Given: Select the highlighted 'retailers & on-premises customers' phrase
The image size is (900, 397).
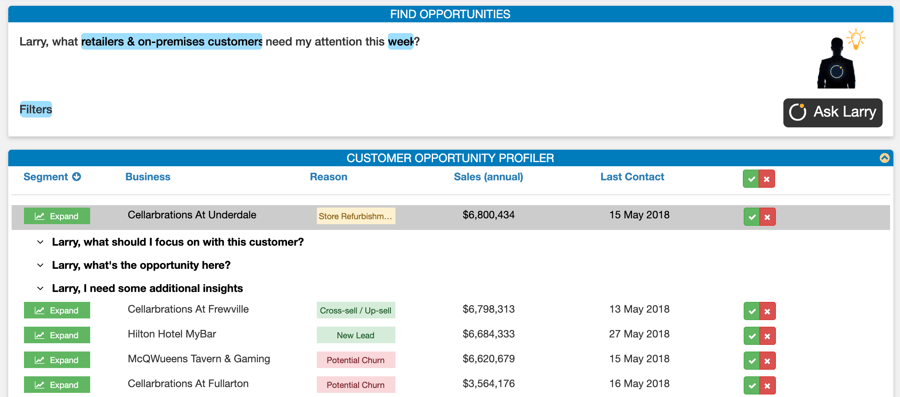Looking at the screenshot, I should [x=172, y=42].
